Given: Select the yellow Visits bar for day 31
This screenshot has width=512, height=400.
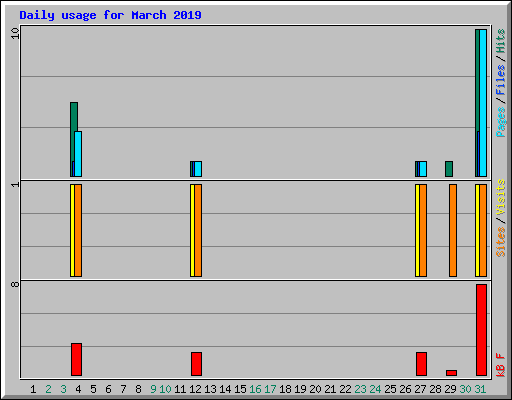Looking at the screenshot, I should pyautogui.click(x=477, y=230).
